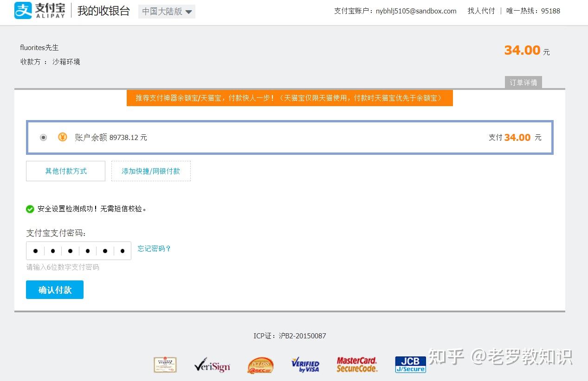Click the 我的收银台 title

click(103, 11)
